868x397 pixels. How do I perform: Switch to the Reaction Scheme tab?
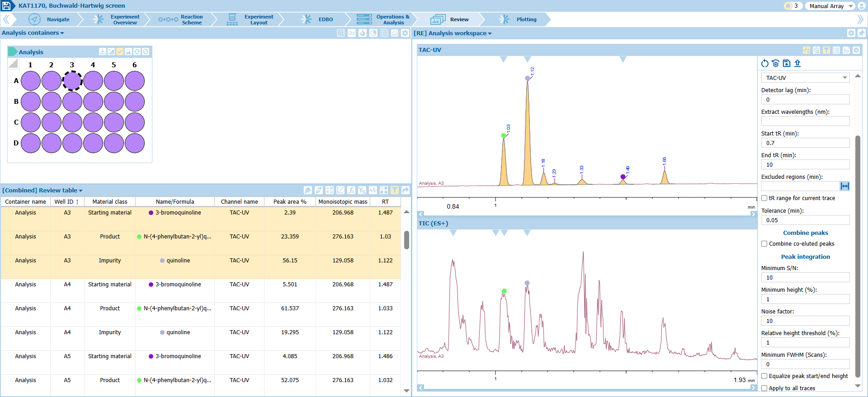click(191, 19)
